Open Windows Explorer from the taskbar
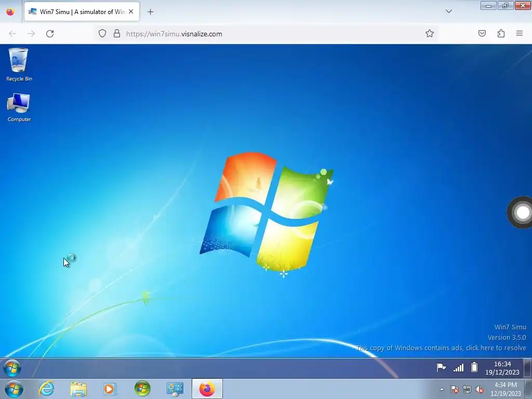This screenshot has width=532, height=399. click(78, 389)
